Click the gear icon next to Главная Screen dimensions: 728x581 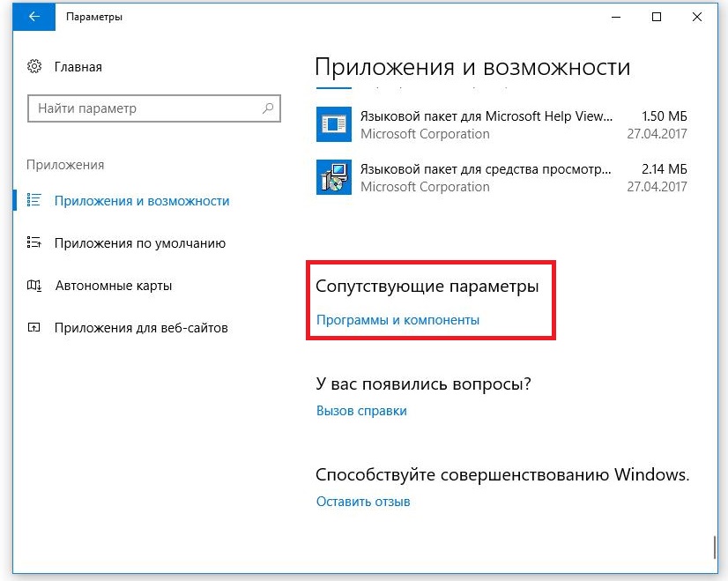click(x=34, y=67)
